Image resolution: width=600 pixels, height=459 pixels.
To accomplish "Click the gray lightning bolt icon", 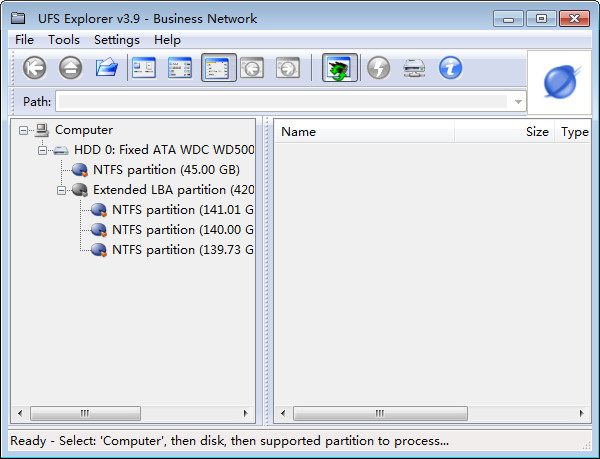I will click(378, 68).
